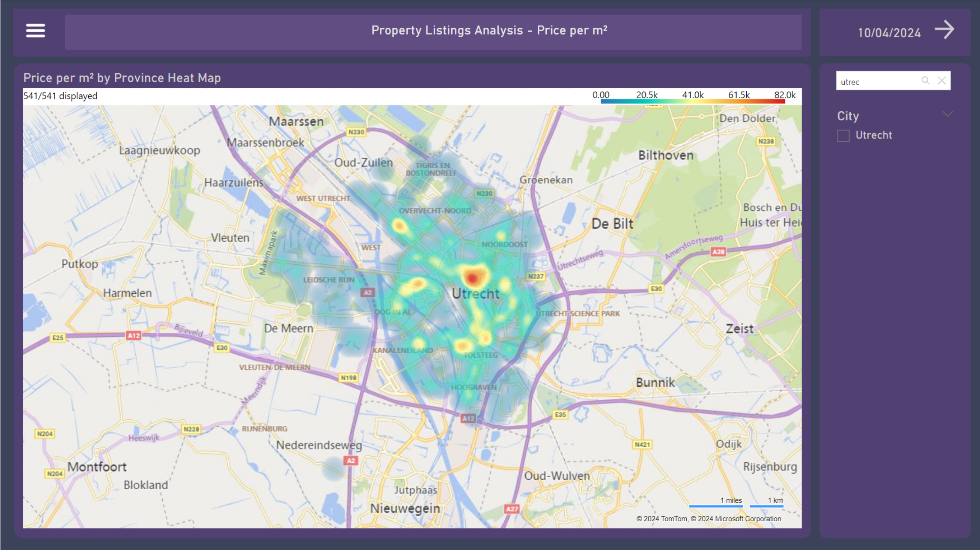The width and height of the screenshot is (980, 550).
Task: Click the Utrecht Science Park label
Action: 578,314
